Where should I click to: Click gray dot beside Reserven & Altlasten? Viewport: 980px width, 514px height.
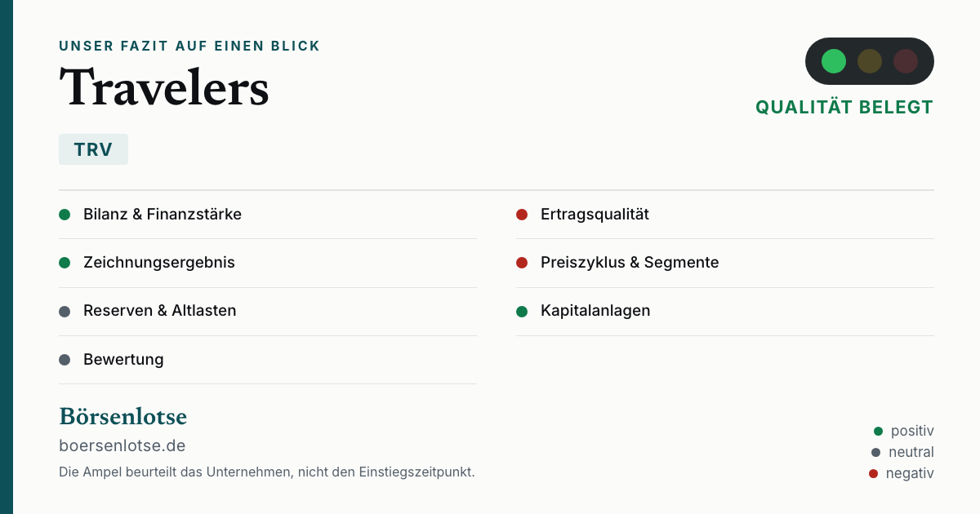pos(65,311)
